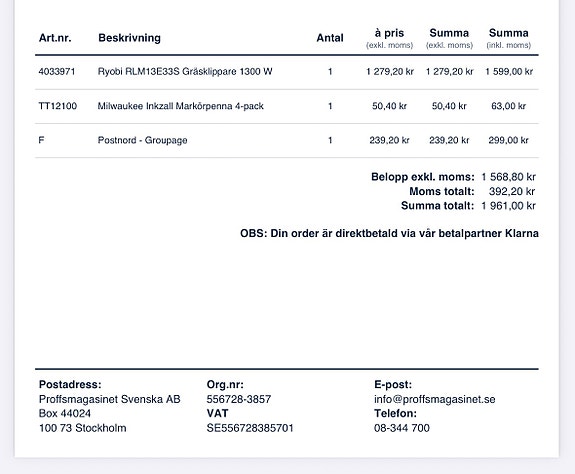Screen dimensions: 575x474
Task: Click the Org.nr value 556728-3857
Action: pos(239,399)
